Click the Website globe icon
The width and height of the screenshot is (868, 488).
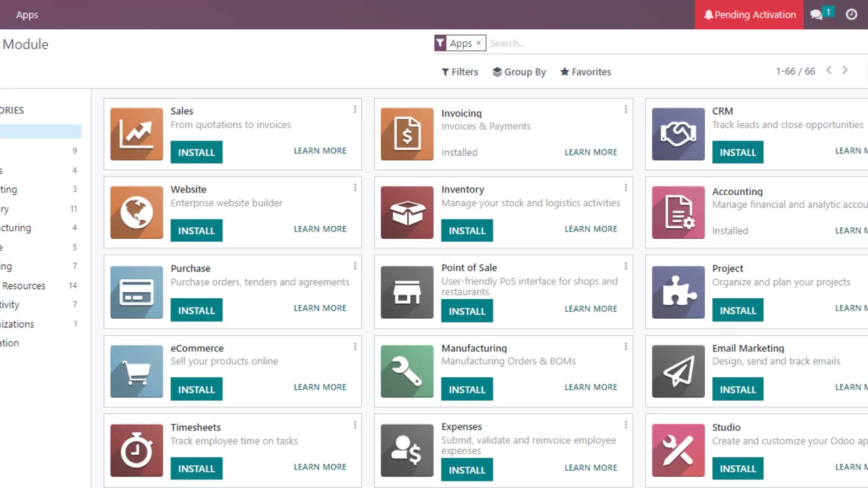[x=137, y=213]
